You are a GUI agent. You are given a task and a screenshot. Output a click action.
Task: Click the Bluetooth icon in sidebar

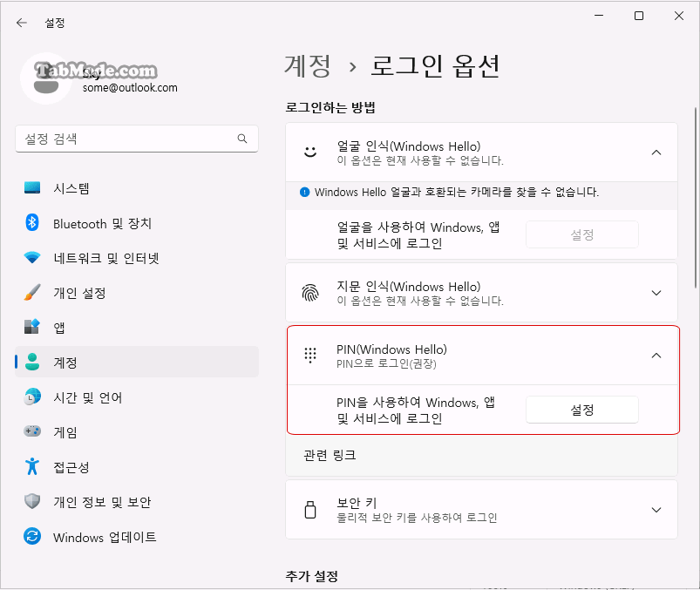32,223
